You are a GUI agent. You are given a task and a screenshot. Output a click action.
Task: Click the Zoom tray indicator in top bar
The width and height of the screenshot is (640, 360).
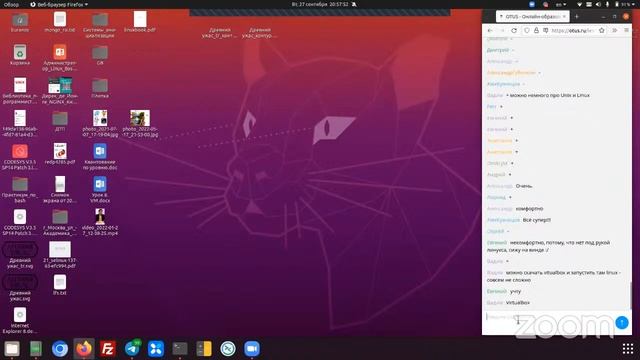532,4
